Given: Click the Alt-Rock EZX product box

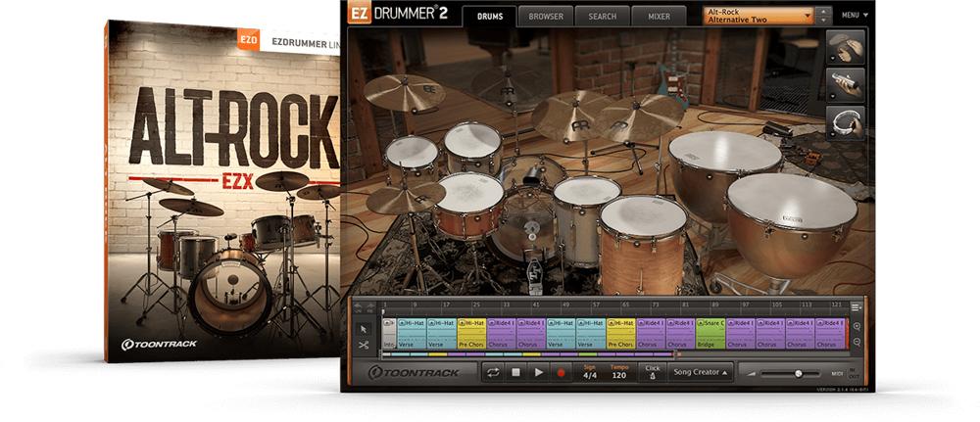Looking at the screenshot, I should point(223,190).
